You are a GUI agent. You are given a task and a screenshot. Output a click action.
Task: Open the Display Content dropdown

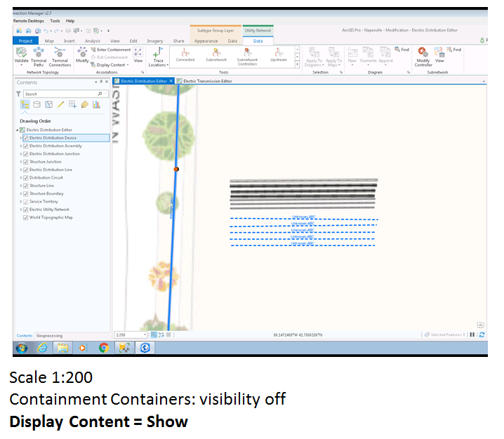point(110,65)
